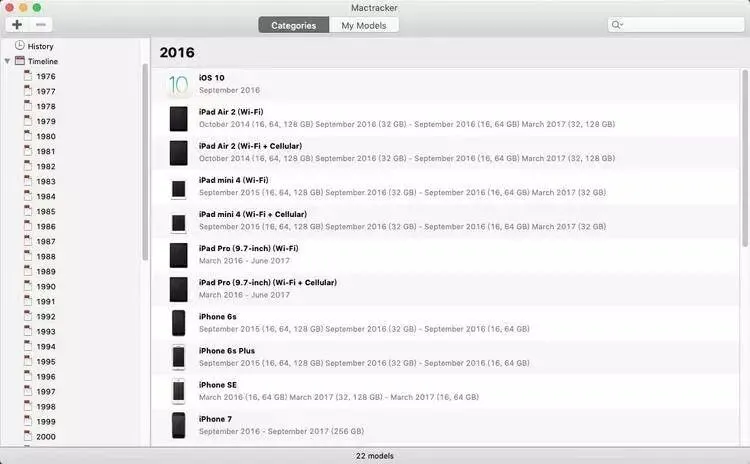The image size is (750, 464).
Task: Click iPad mini 4 (Wi-Fi) device icon
Action: point(178,189)
